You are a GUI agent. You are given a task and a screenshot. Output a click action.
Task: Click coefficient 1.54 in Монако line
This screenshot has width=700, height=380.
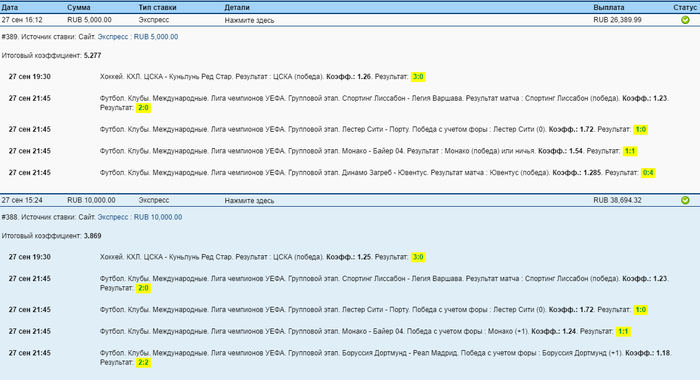click(x=576, y=151)
